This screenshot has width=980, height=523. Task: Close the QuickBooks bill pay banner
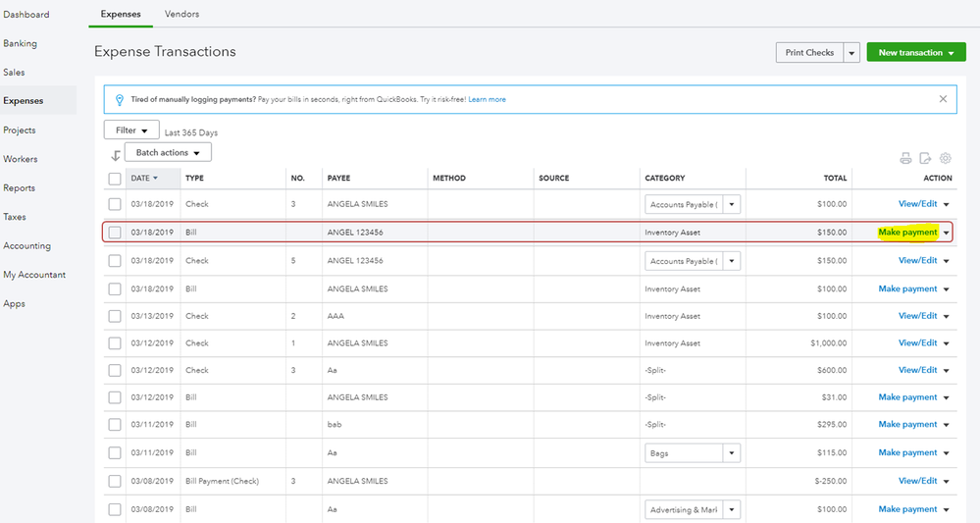tap(944, 99)
